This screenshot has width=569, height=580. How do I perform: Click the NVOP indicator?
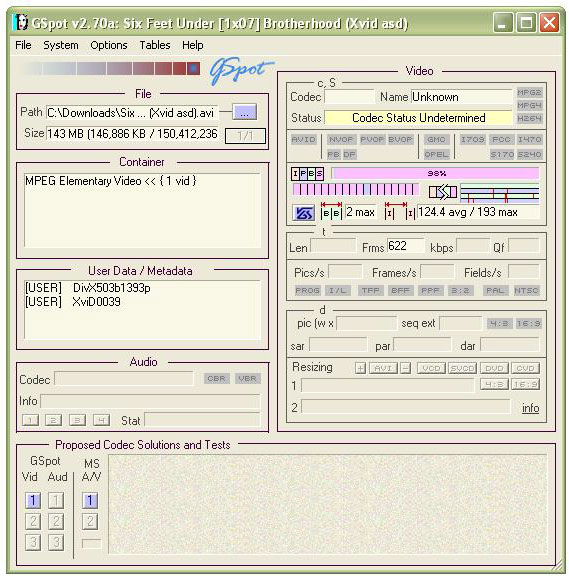[x=341, y=139]
